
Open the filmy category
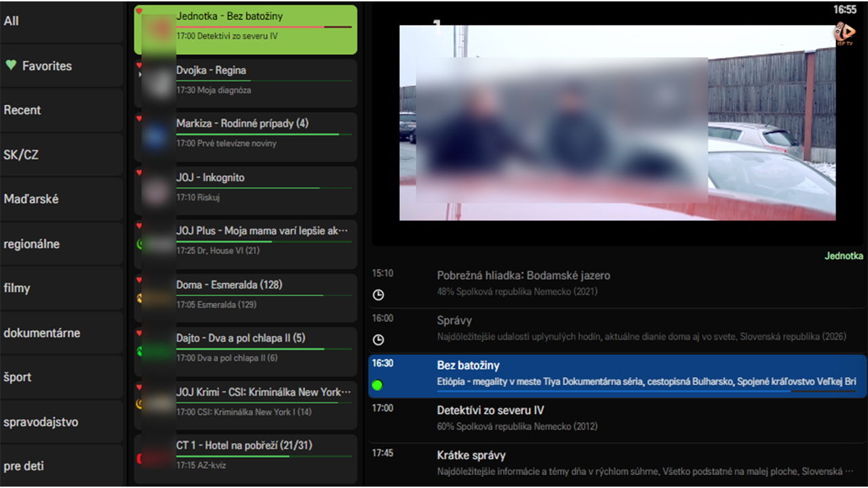pyautogui.click(x=62, y=288)
